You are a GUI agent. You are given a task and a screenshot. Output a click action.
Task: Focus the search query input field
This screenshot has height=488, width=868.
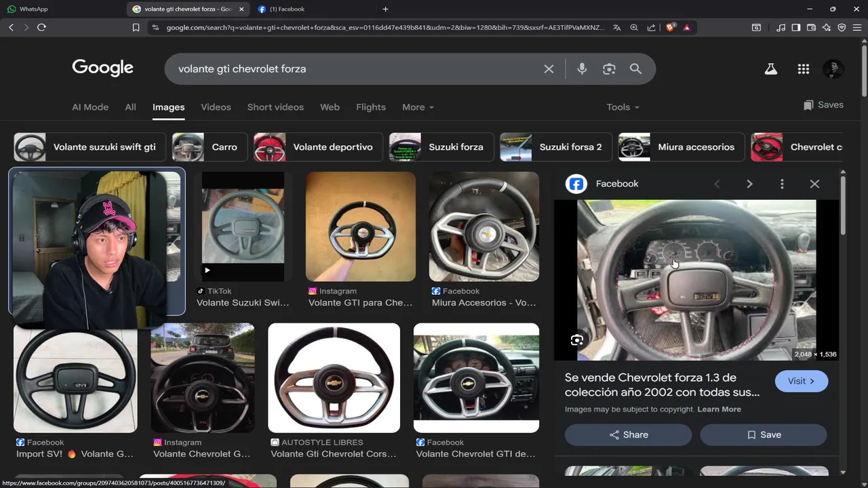coord(356,68)
